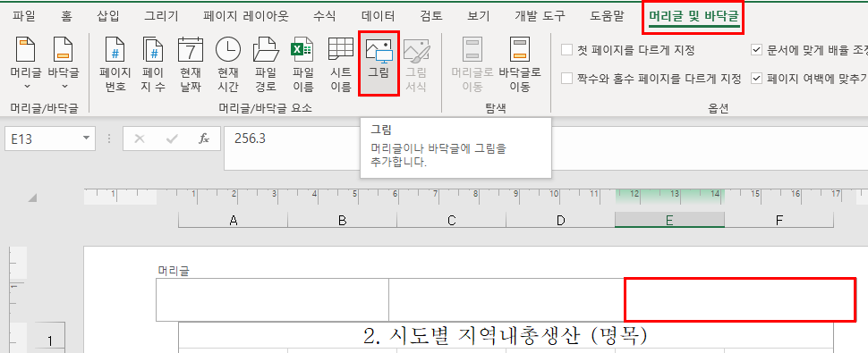868x353 pixels.
Task: Switch to the 개발 도구 (Developer) tab
Action: coord(540,16)
